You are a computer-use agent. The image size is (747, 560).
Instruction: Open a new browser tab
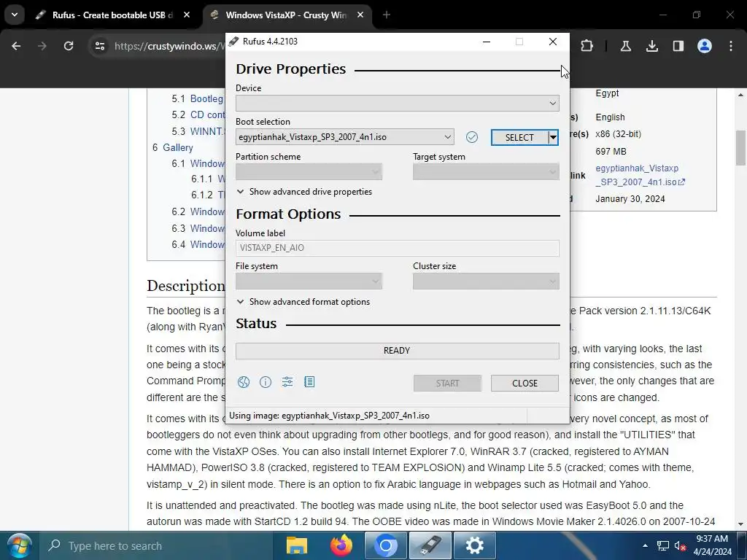point(387,15)
